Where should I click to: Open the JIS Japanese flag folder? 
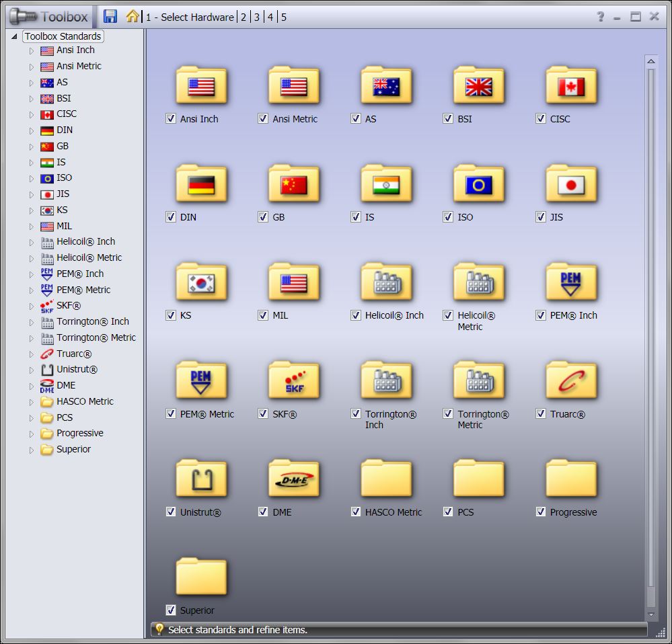[x=571, y=184]
